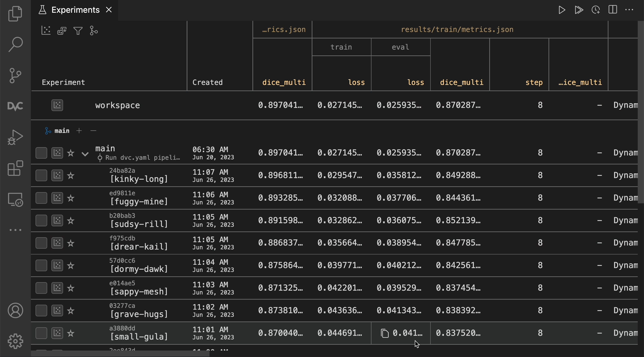
Task: Open the plots scatter icon in the toolbar
Action: (46, 30)
